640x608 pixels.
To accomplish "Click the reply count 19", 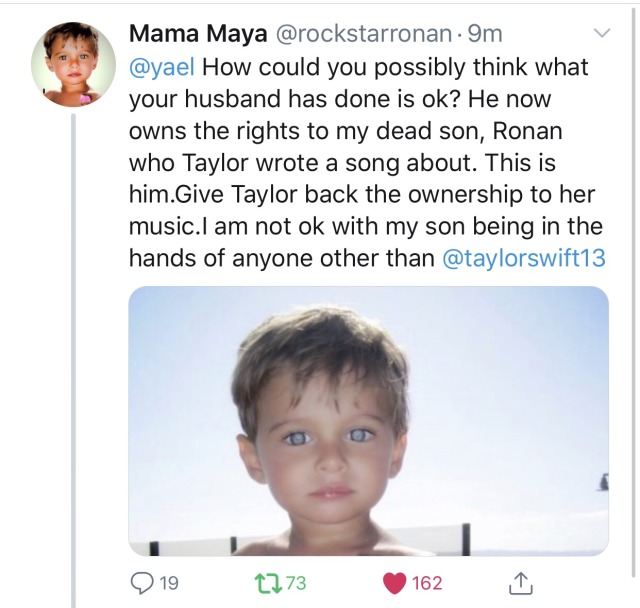I will [x=169, y=582].
